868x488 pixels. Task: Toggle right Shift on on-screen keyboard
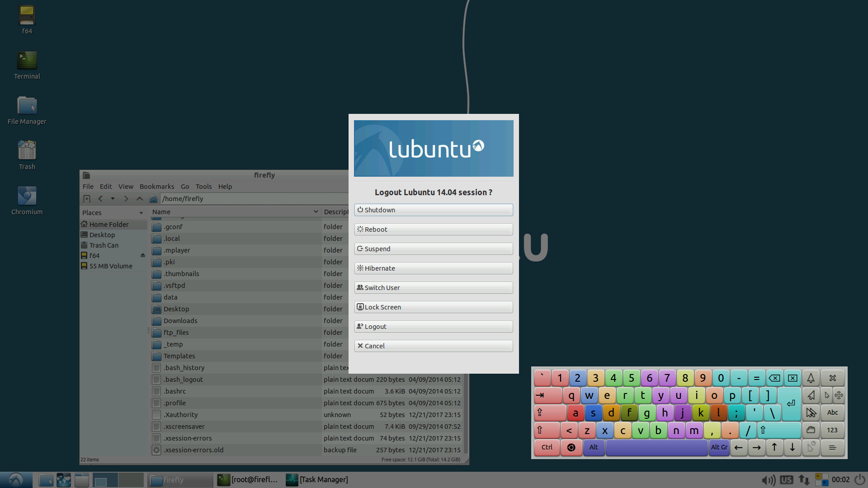coord(779,430)
